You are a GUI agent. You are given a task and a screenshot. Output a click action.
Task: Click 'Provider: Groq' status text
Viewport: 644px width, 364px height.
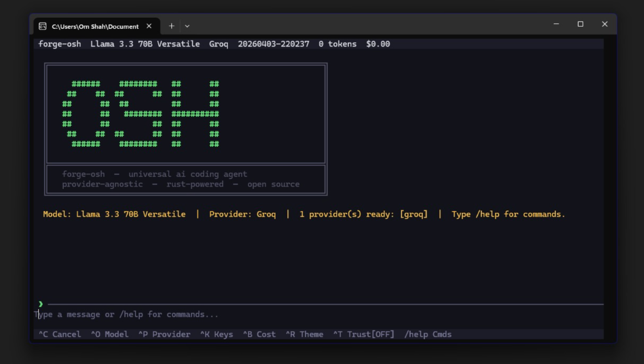click(x=242, y=214)
